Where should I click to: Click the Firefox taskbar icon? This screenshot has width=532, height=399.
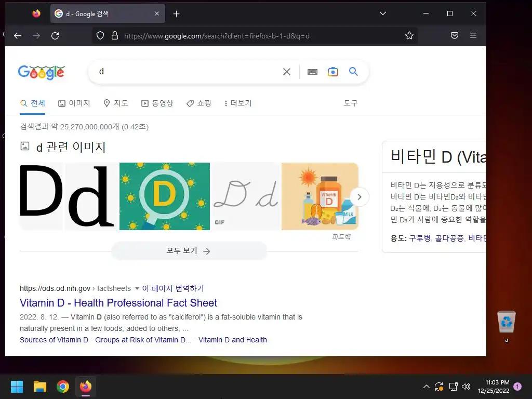coord(86,387)
